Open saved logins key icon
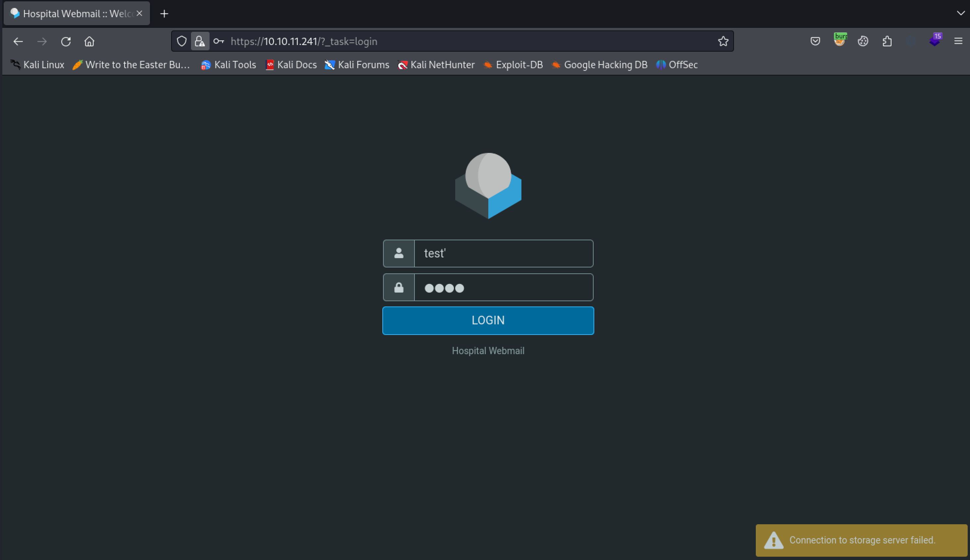 (218, 42)
